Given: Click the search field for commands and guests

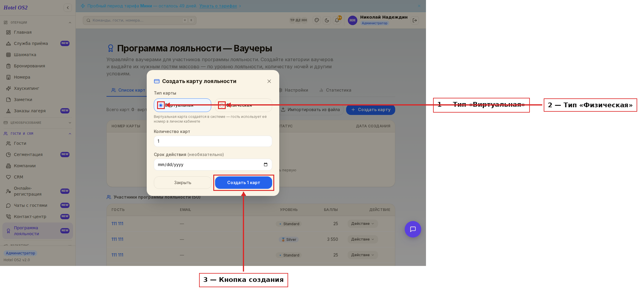Looking at the screenshot, I should point(140,20).
